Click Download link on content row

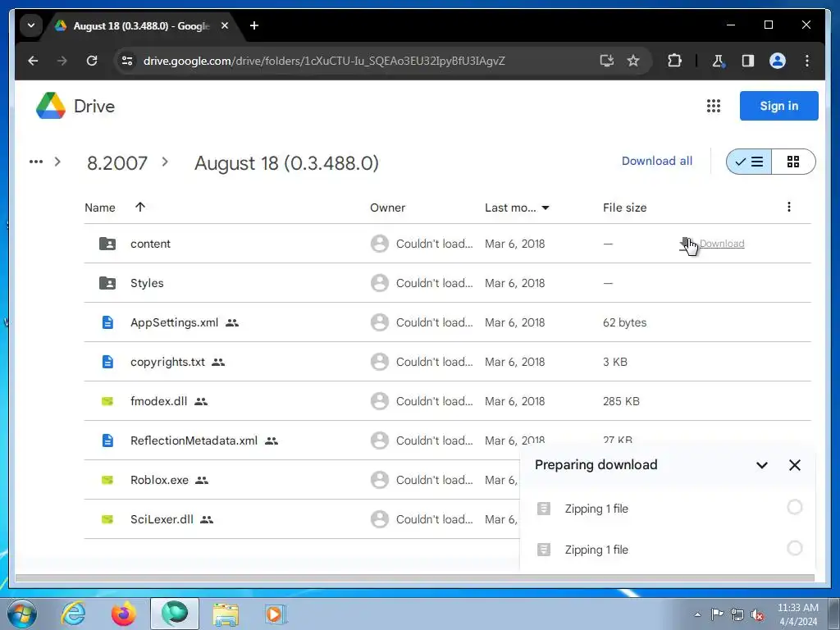tap(722, 243)
